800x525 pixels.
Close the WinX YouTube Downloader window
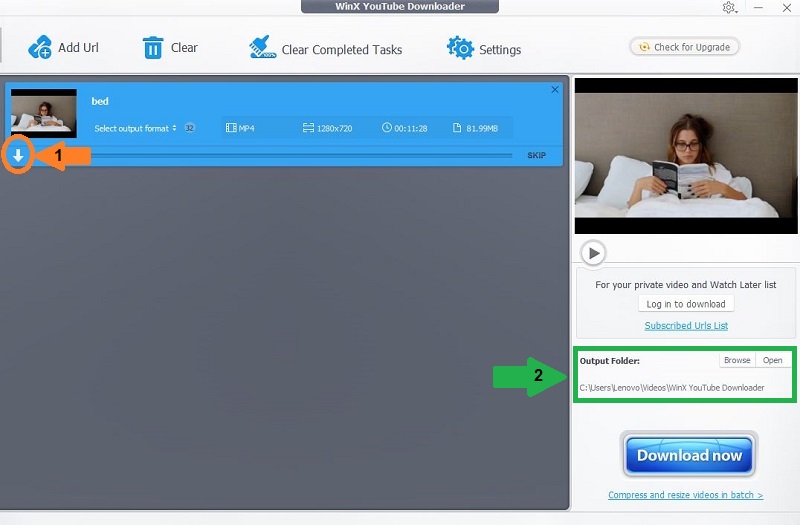(x=787, y=8)
